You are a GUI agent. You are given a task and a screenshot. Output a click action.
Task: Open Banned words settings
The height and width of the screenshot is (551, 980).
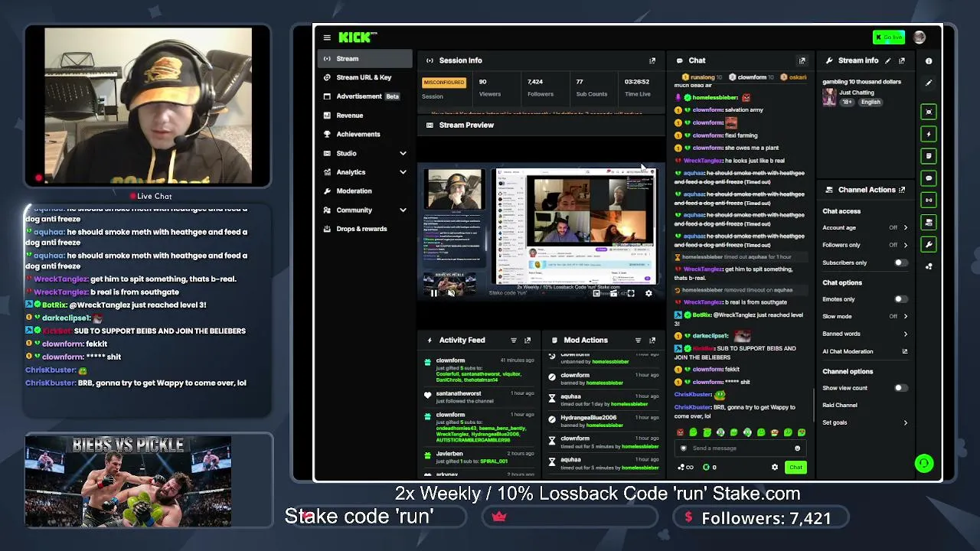click(x=865, y=334)
